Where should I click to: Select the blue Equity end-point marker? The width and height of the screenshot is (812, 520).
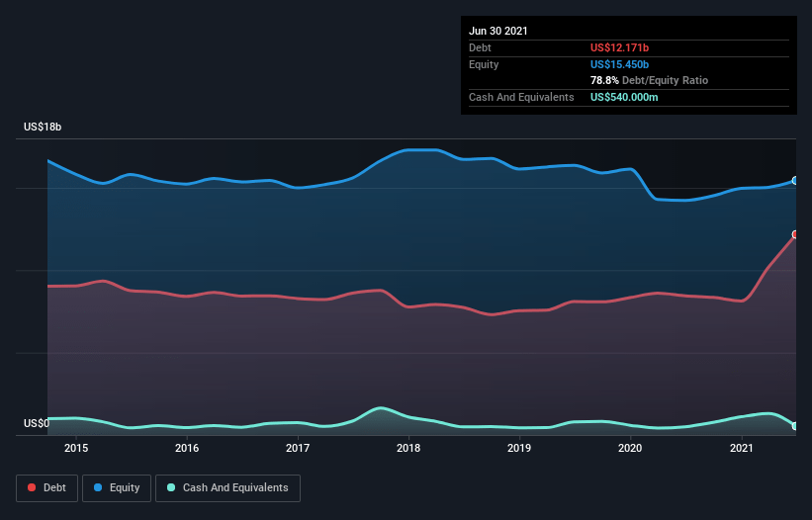[795, 181]
